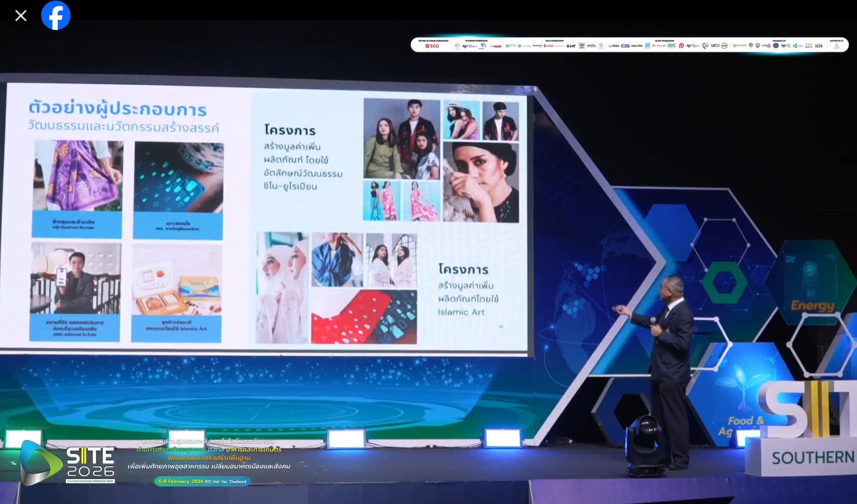Click photo of man holding phone
Viewport: 857px width, 504px height.
click(x=75, y=278)
